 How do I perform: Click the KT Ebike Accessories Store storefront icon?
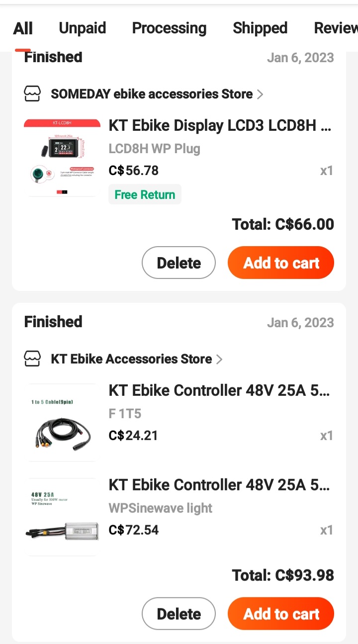[32, 359]
